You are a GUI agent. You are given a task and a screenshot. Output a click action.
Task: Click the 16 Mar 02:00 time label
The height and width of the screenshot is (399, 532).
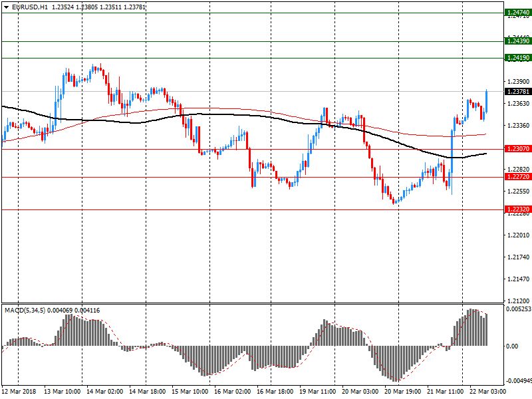tap(232, 392)
